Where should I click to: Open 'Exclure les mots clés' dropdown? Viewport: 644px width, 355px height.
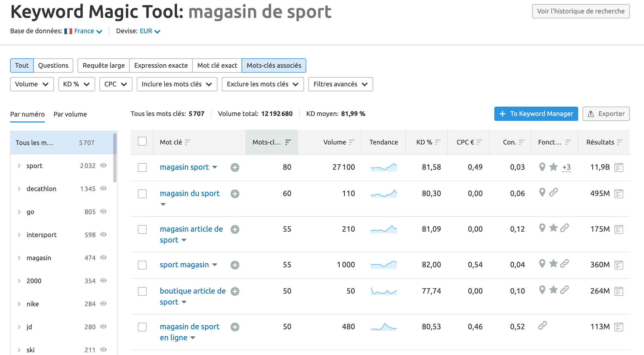click(263, 84)
